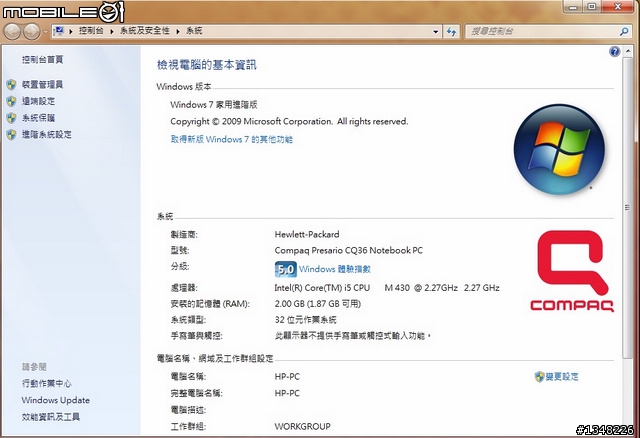
Task: Click 檢視電腦的基本資訊 heading
Action: [207, 64]
